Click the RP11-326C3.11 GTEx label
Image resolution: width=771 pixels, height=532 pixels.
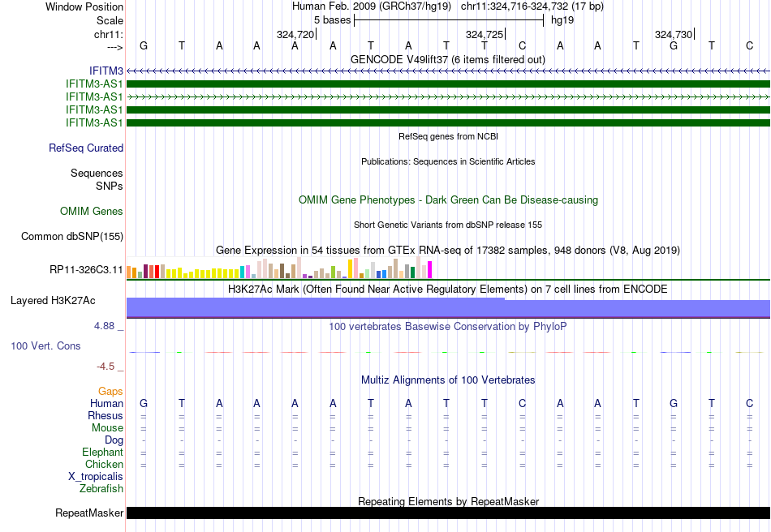86,270
